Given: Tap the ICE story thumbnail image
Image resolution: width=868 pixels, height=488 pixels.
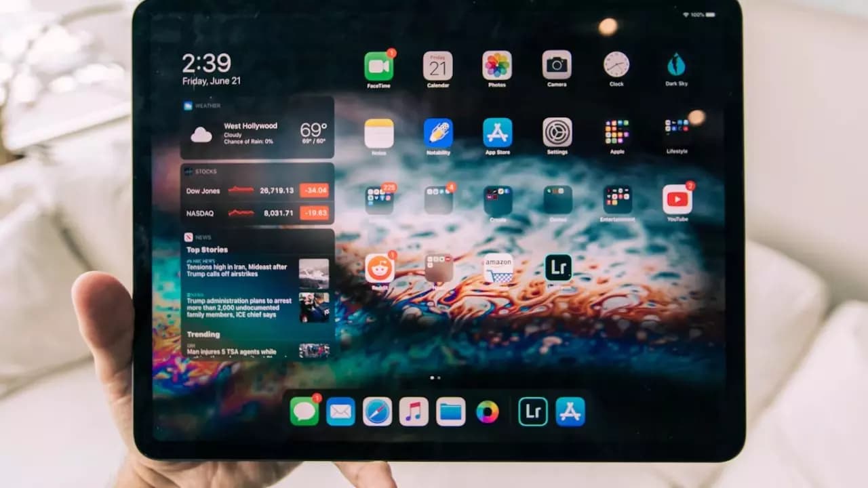Looking at the screenshot, I should tap(314, 307).
